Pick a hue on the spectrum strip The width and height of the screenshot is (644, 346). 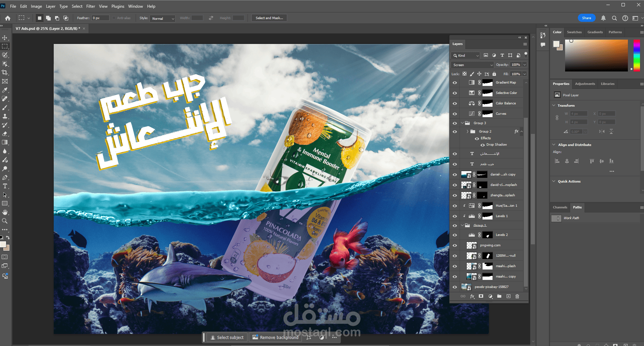tap(636, 55)
